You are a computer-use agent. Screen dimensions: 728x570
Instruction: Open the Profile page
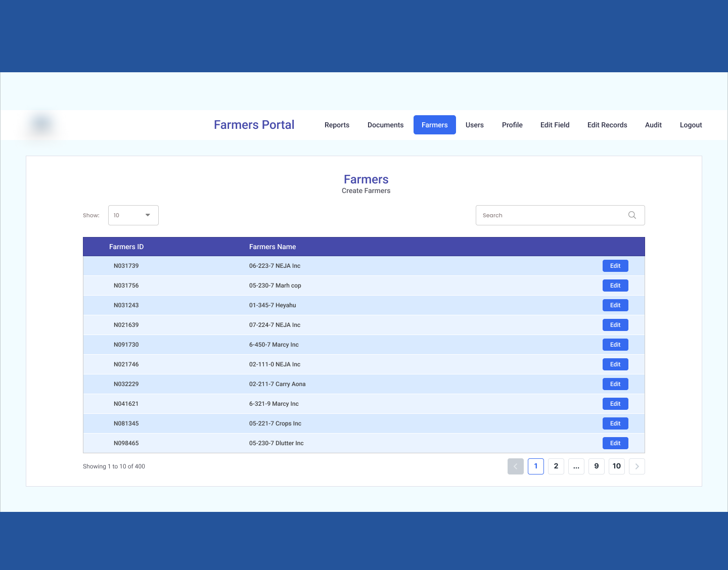coord(512,125)
